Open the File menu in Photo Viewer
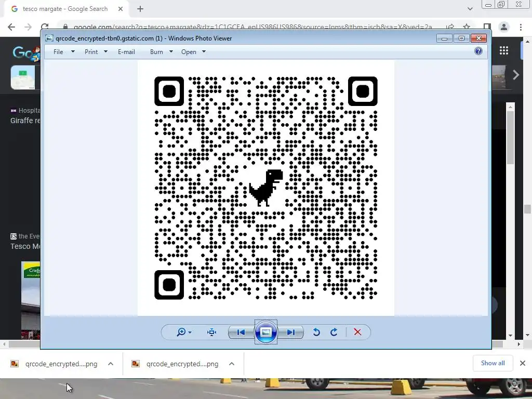This screenshot has height=399, width=532. (x=58, y=52)
